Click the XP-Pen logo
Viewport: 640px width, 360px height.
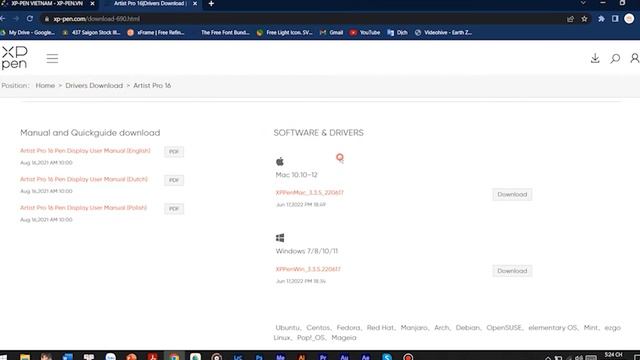coord(14,58)
